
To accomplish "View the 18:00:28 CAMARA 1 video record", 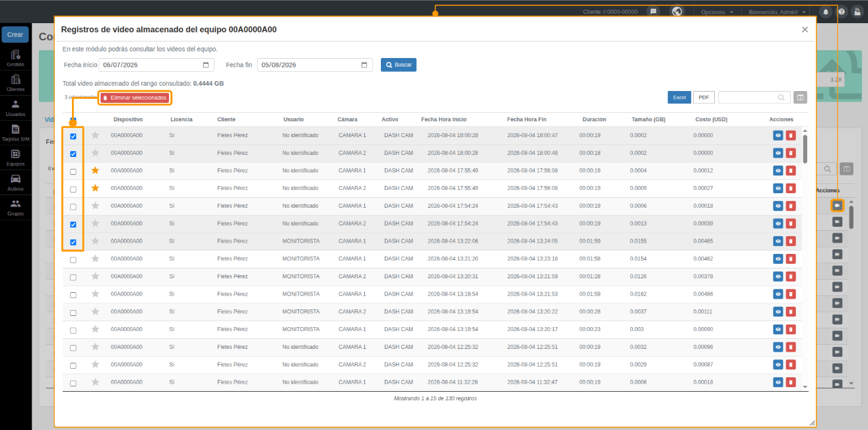I will coord(778,135).
